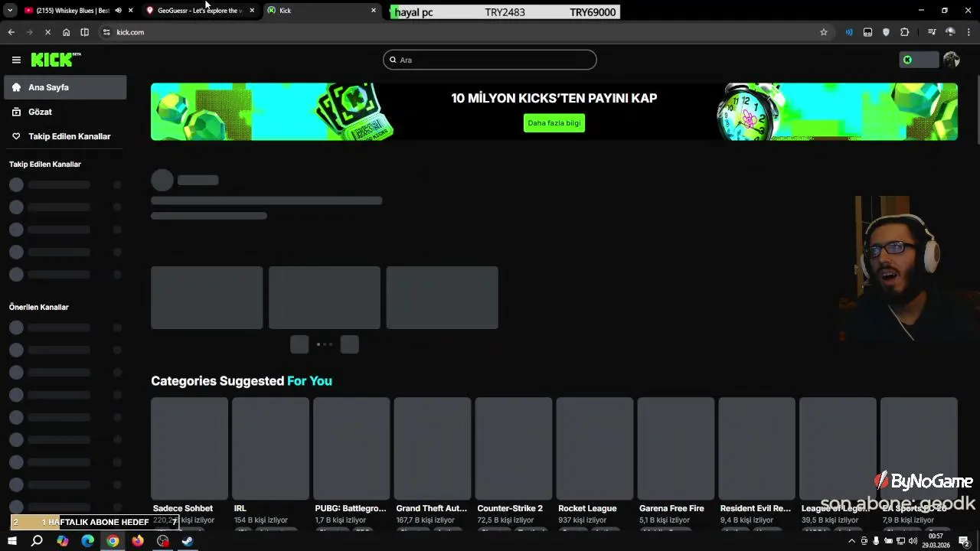Open the Copilot taskbar icon
Screen dimensions: 980x551
63,541
